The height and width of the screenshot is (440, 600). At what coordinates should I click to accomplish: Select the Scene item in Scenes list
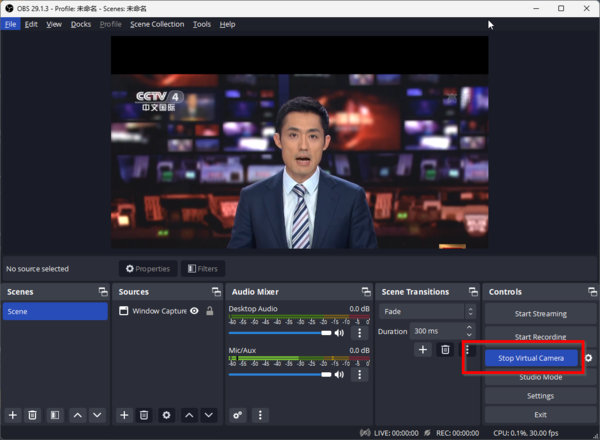55,311
